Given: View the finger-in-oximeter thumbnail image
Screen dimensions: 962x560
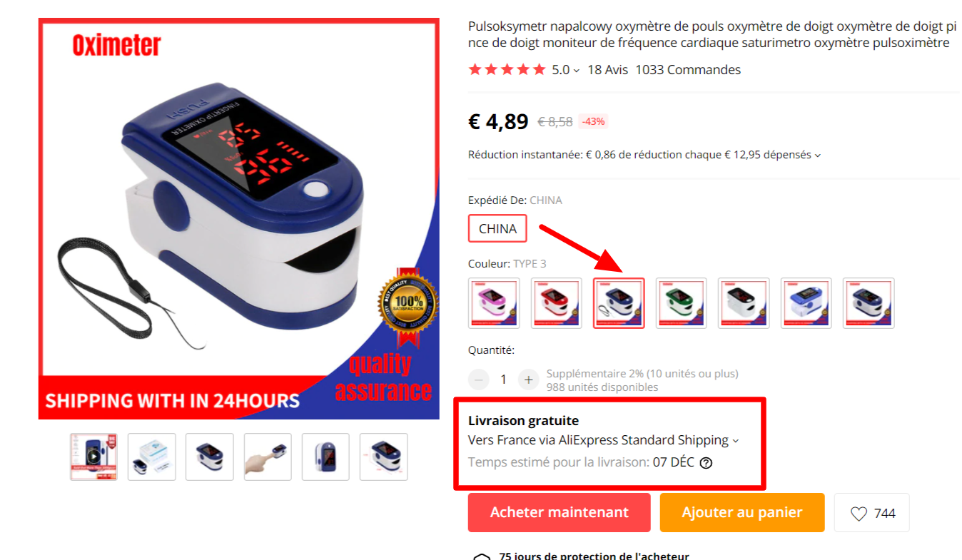Looking at the screenshot, I should coord(268,457).
